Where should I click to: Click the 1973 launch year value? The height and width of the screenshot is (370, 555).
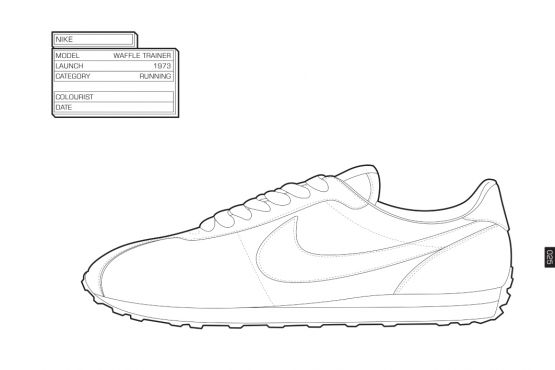pyautogui.click(x=162, y=66)
